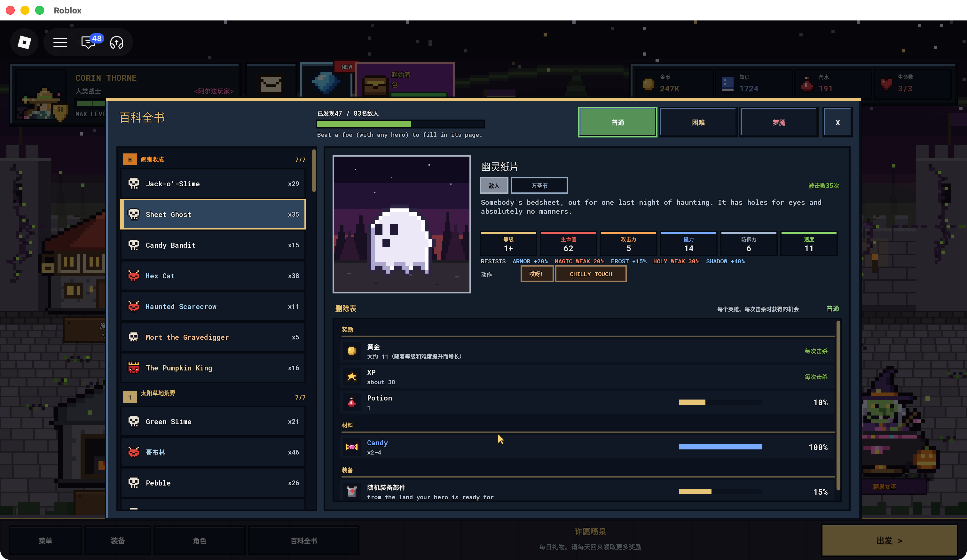Collapse the 太阳草地荒野 category header

(x=214, y=397)
